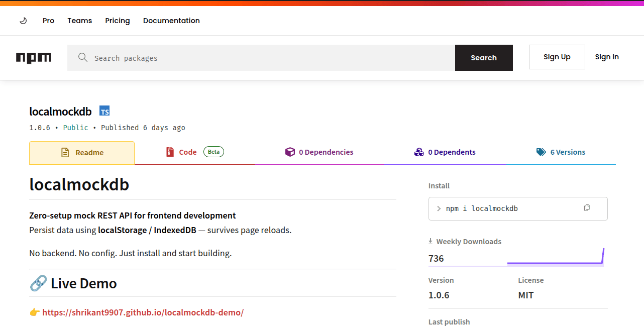This screenshot has width=644, height=326.
Task: Click the tags icon on the Versions tab
Action: coord(541,152)
